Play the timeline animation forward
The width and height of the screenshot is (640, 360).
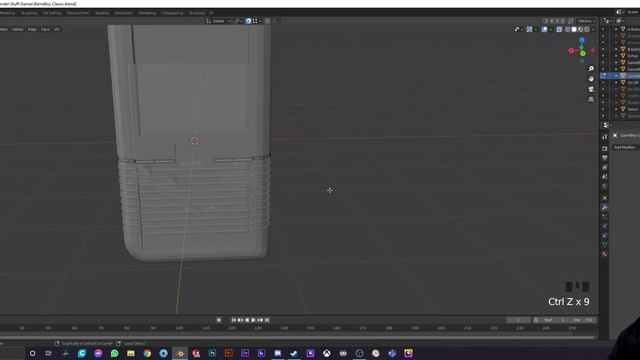[x=253, y=320]
